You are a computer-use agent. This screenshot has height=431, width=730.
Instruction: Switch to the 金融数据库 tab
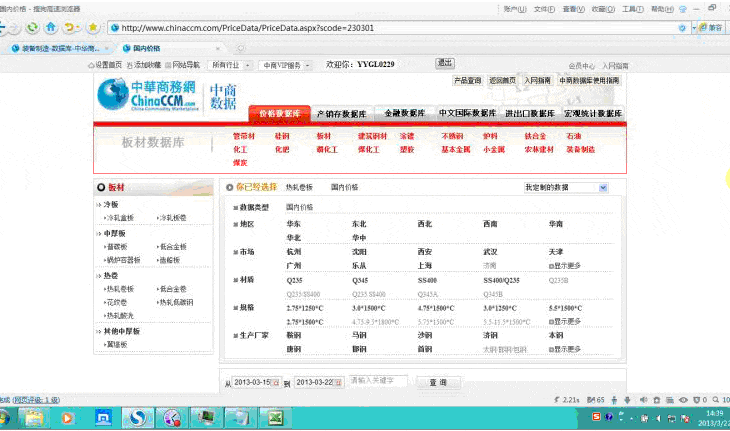(405, 114)
